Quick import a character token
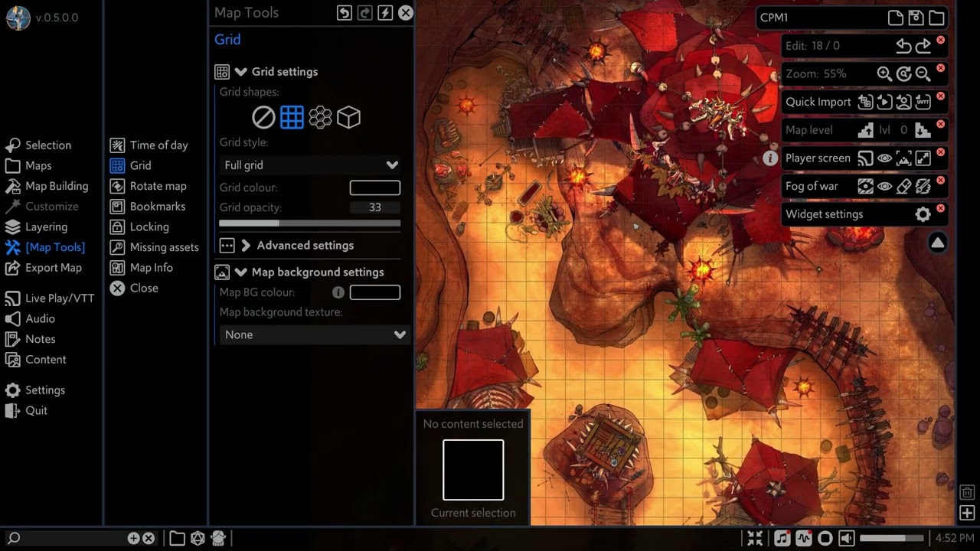This screenshot has height=551, width=980. (903, 102)
